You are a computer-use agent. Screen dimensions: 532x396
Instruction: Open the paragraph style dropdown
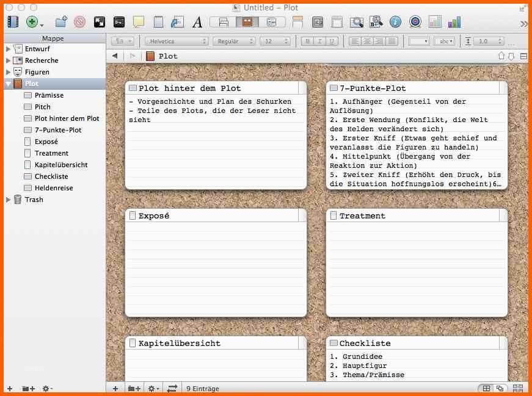(x=123, y=41)
